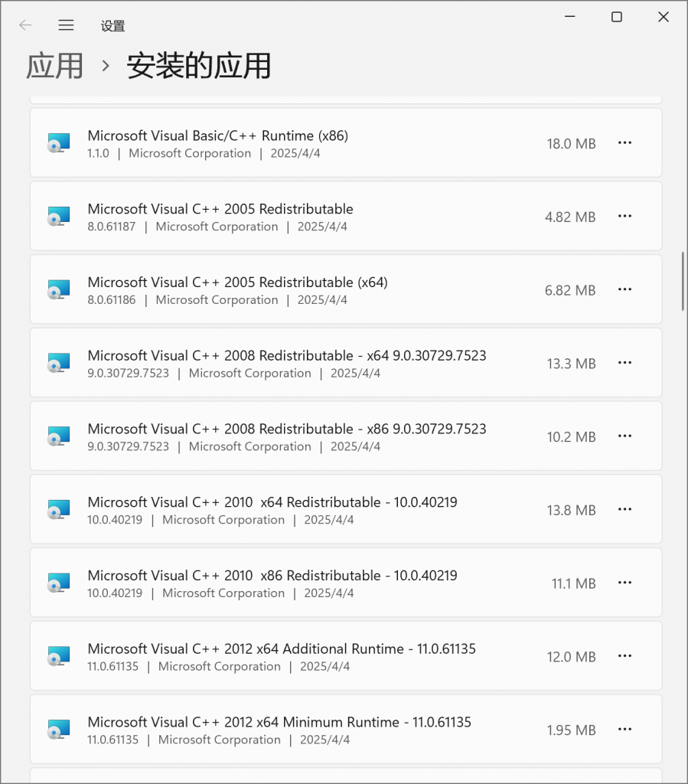Click the 13.8 MB size value
The width and height of the screenshot is (688, 784).
pos(571,510)
